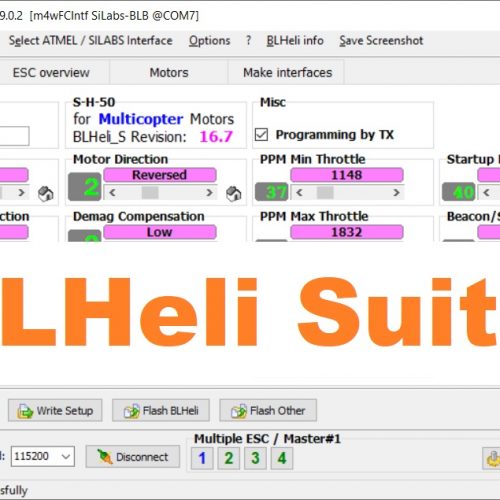Open Select ATMEL / SILABS Interface menu
Viewport: 500px width, 500px height.
[x=90, y=41]
